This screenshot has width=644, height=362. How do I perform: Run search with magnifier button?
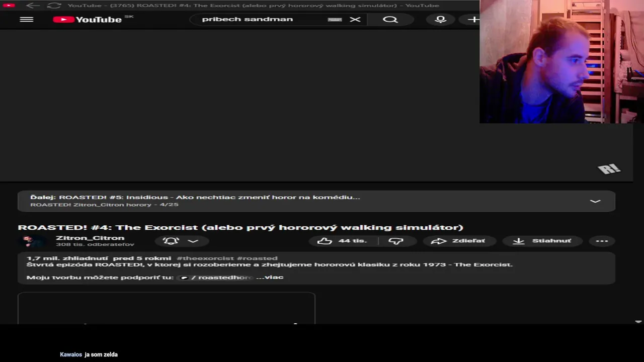pyautogui.click(x=390, y=19)
